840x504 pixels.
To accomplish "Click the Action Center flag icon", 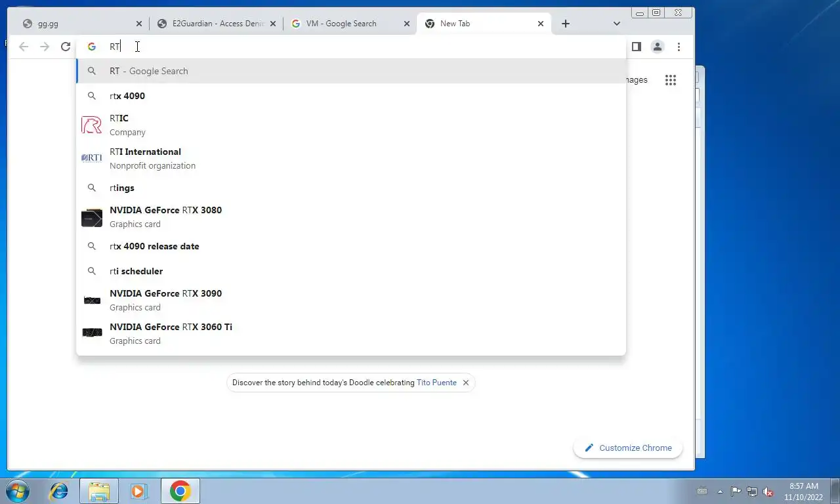I will [736, 491].
